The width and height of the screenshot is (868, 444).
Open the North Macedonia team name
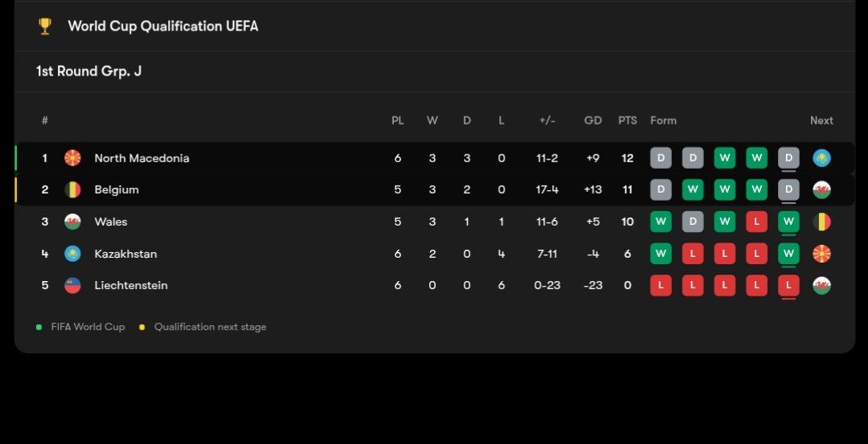(x=142, y=158)
